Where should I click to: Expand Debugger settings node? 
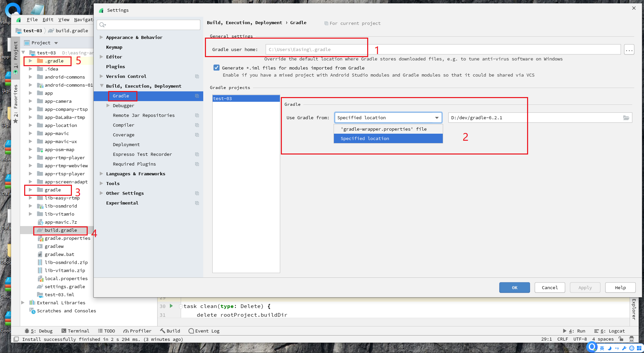click(108, 105)
